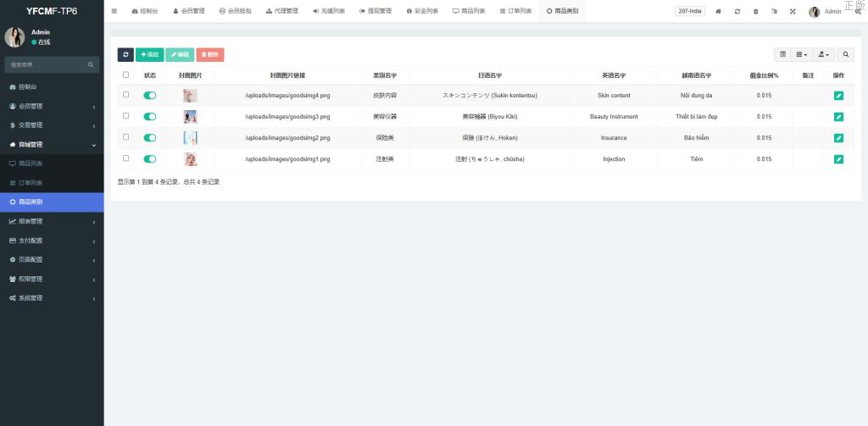The image size is (868, 426).
Task: Switch to the 商品列表 top tab
Action: (469, 11)
